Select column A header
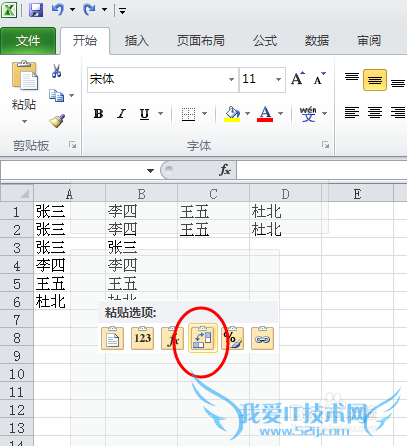 tap(69, 194)
